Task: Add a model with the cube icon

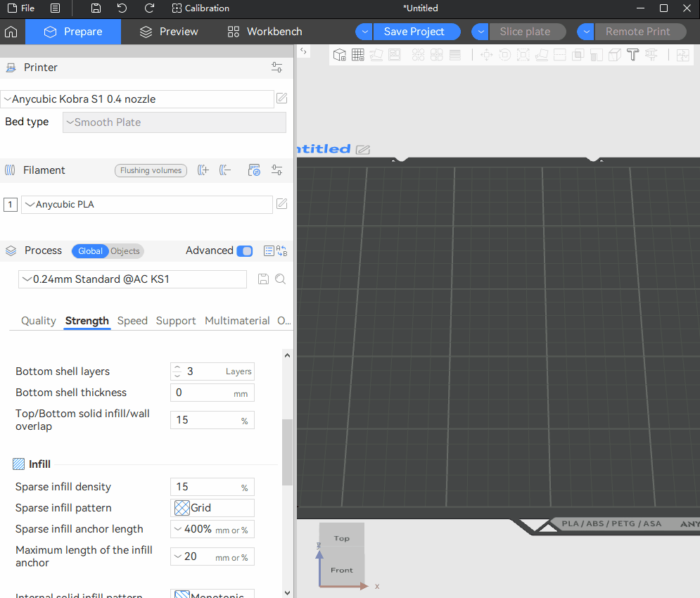Action: (x=340, y=55)
